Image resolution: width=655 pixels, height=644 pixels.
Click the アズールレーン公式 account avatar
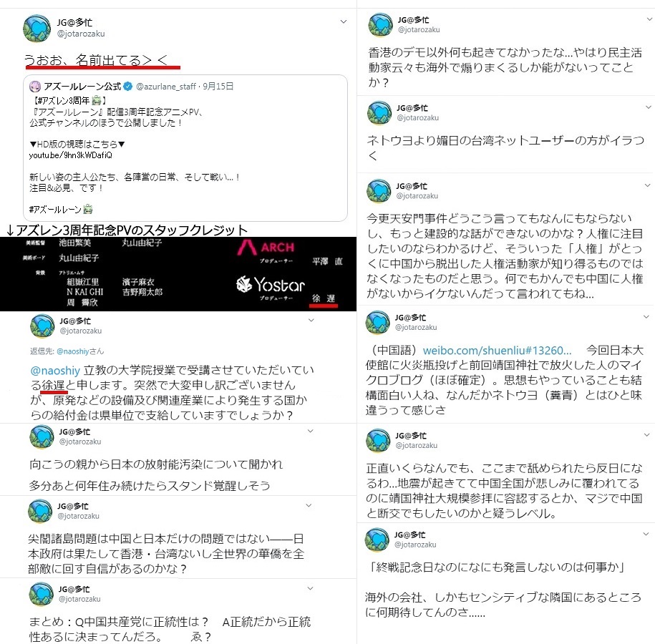(34, 87)
